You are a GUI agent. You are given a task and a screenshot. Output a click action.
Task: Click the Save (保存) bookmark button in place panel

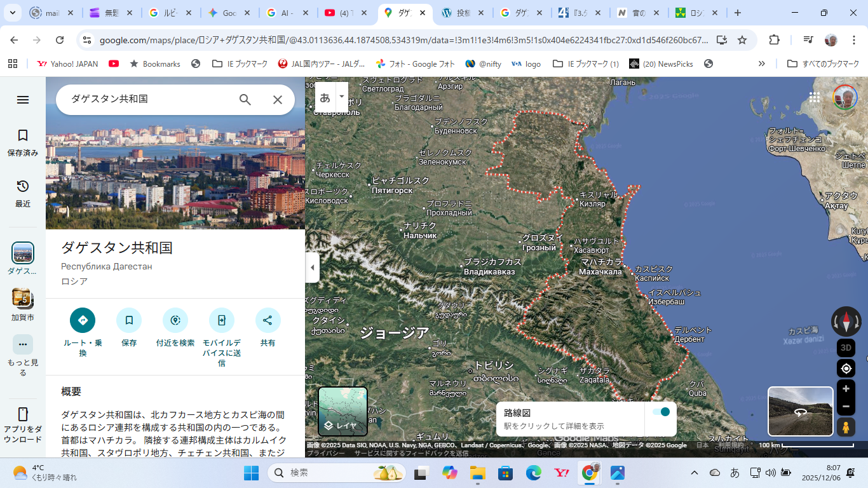129,320
